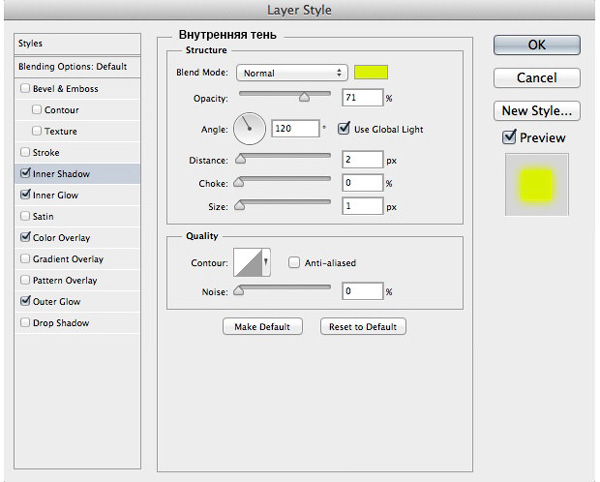Toggle the Preview checkbox
The height and width of the screenshot is (482, 600).
tap(509, 137)
